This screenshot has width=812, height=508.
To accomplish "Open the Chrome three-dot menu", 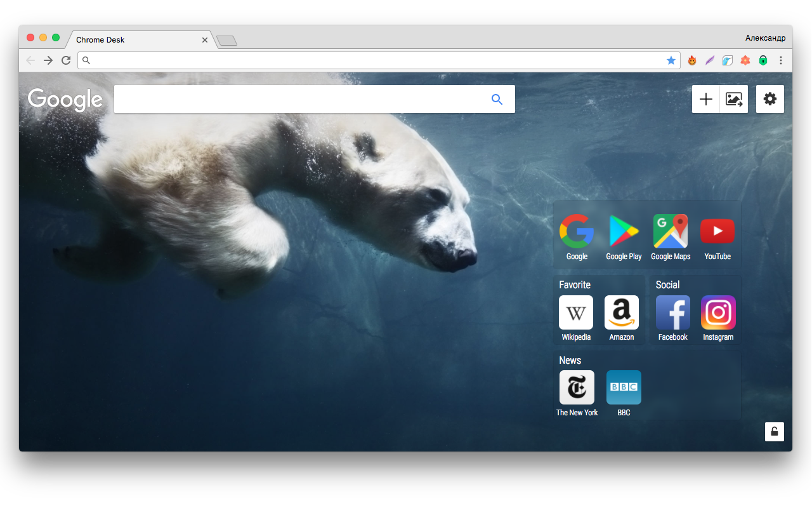I will [x=781, y=60].
